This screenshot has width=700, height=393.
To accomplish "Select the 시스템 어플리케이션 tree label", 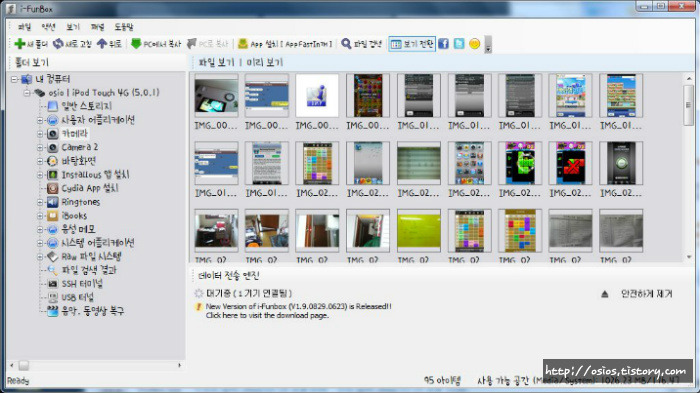I will (98, 243).
